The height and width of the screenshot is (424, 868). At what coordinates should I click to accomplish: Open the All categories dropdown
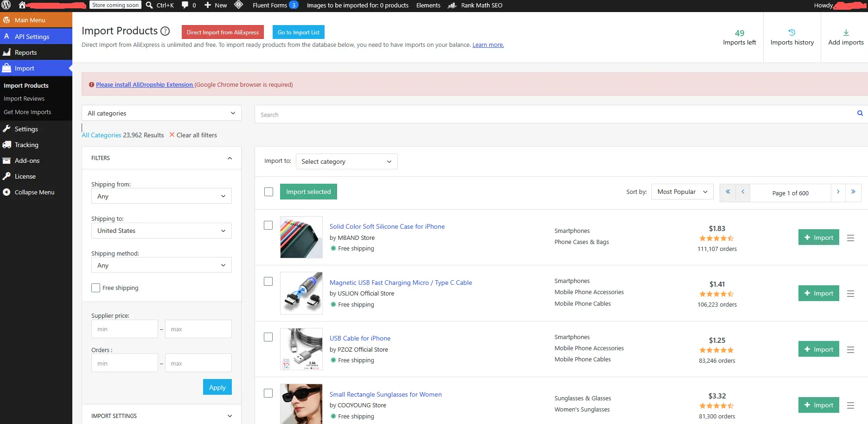[161, 113]
